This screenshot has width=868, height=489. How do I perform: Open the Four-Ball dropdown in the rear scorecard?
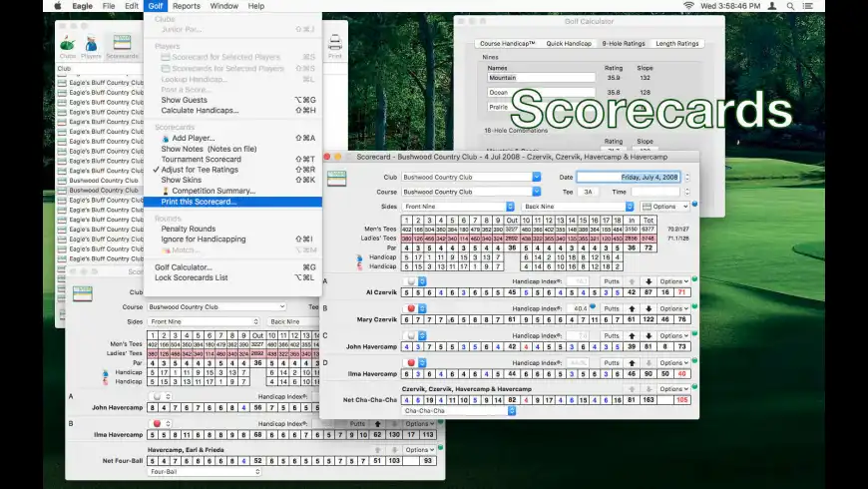[x=205, y=472]
